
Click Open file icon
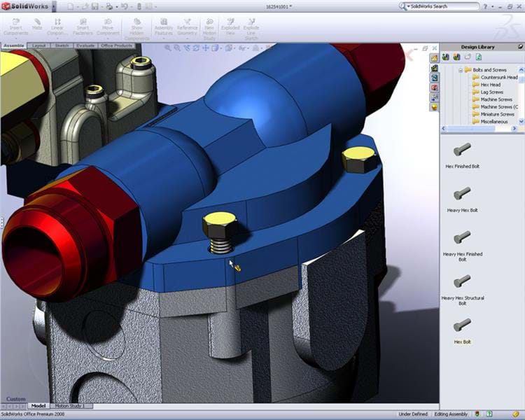point(85,6)
